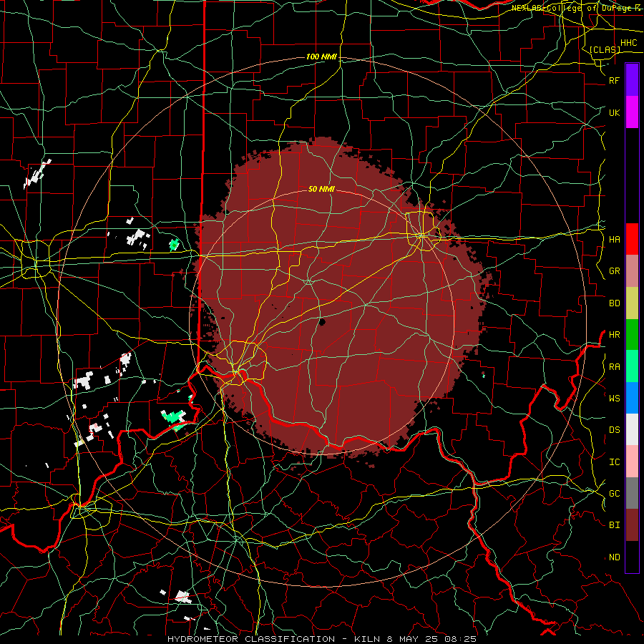Click the UK legend label
The height and width of the screenshot is (644, 644).
(614, 112)
